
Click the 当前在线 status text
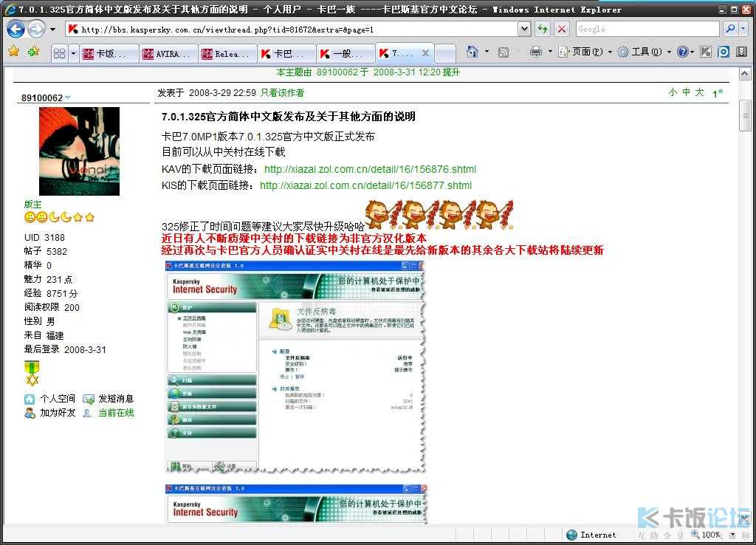tap(116, 413)
